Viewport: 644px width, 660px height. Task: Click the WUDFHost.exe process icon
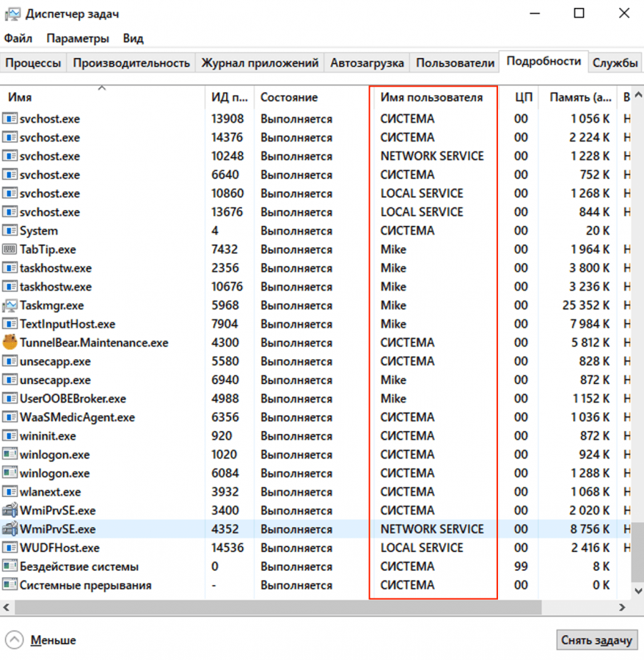(10, 548)
